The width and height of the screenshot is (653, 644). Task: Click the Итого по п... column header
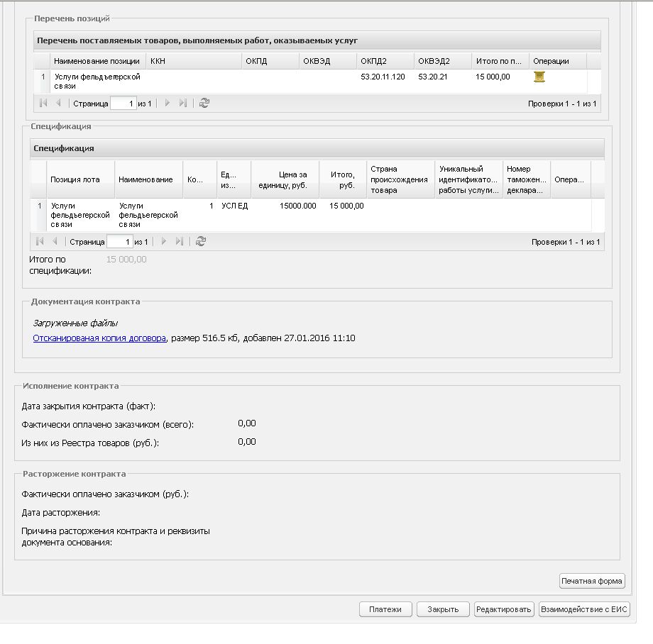point(500,61)
